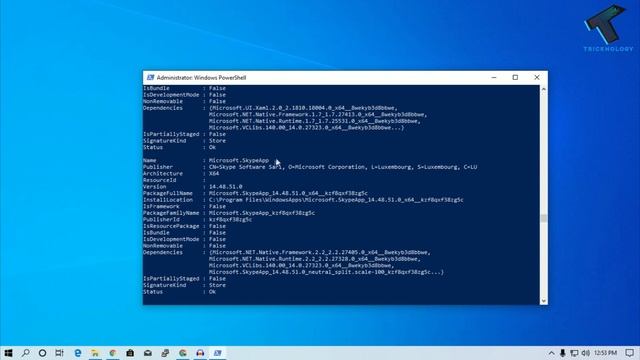The width and height of the screenshot is (640, 360).
Task: Click the PowerShell title bar system icon
Action: click(150, 78)
